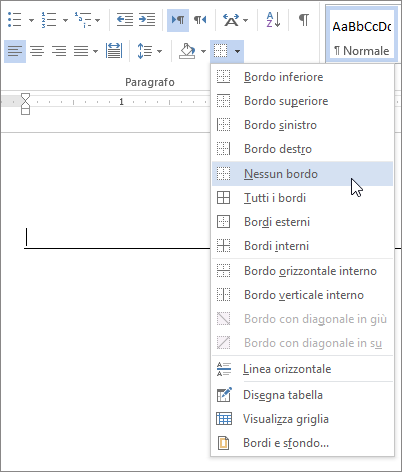Click the shading paint bucket icon
Screen dimensions: 402x472
tap(187, 51)
